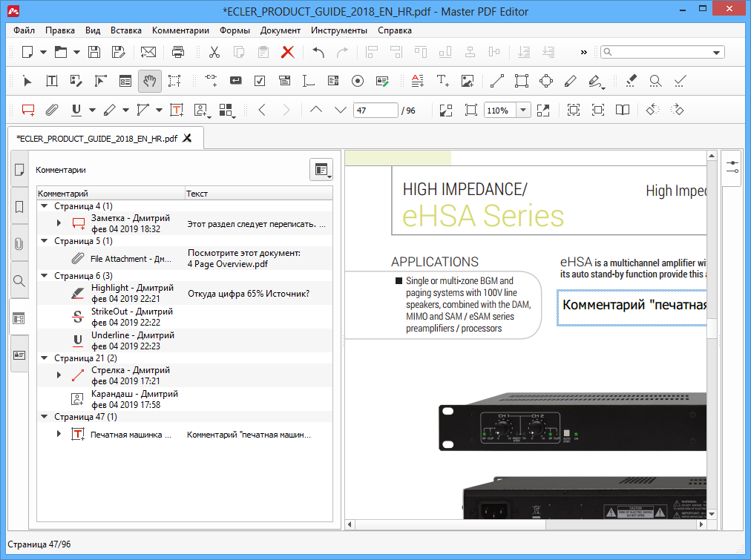Show more toolbar items with the chevron

point(583,52)
